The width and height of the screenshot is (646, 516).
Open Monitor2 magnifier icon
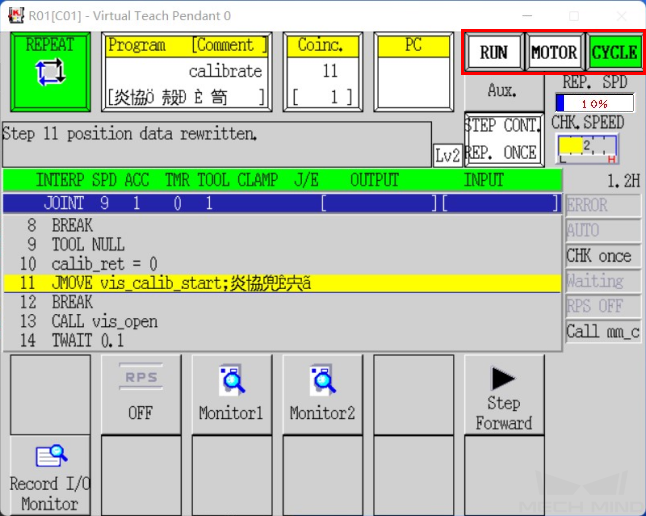click(323, 380)
